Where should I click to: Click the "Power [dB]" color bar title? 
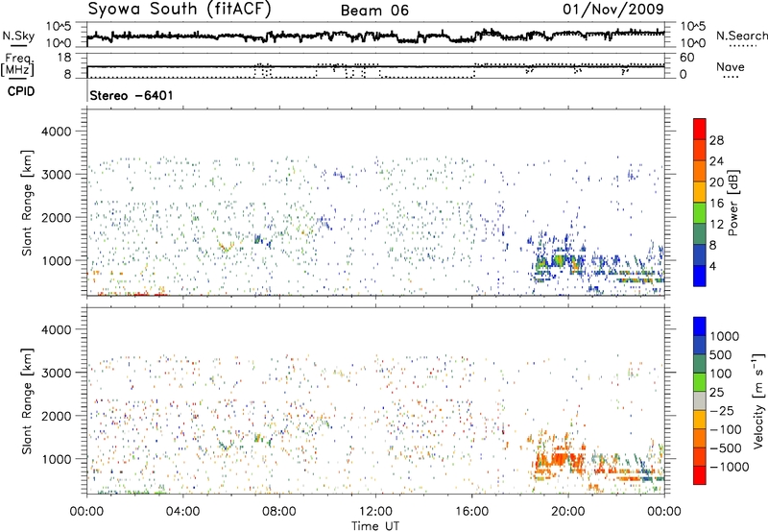[732, 203]
